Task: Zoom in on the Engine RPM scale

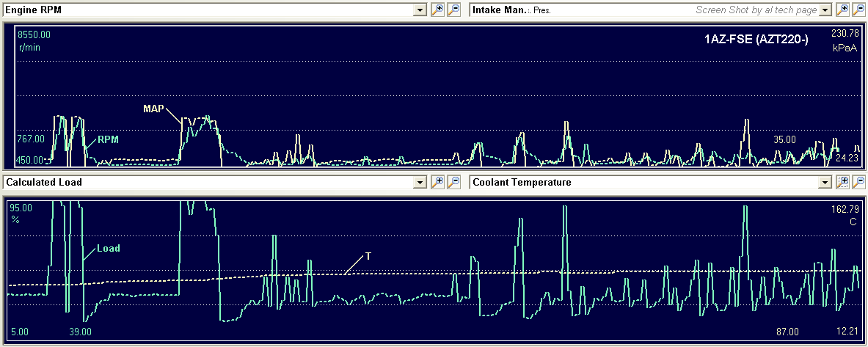Action: [438, 10]
